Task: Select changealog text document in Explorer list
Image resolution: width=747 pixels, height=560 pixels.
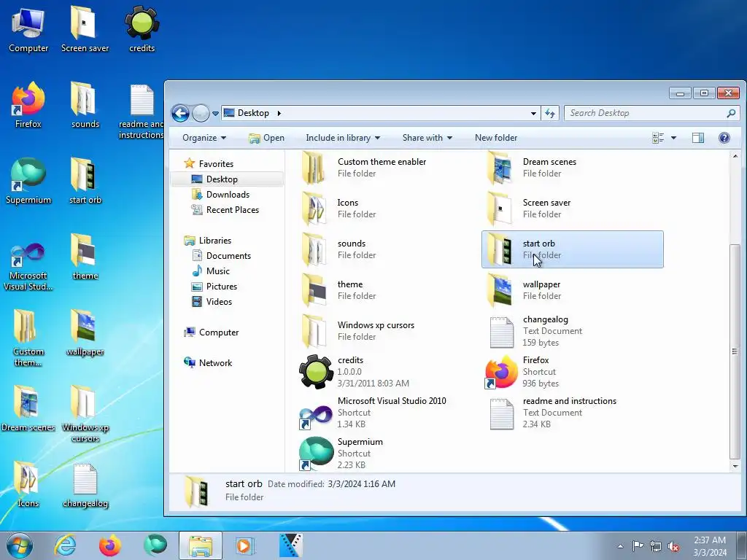Action: click(x=572, y=331)
